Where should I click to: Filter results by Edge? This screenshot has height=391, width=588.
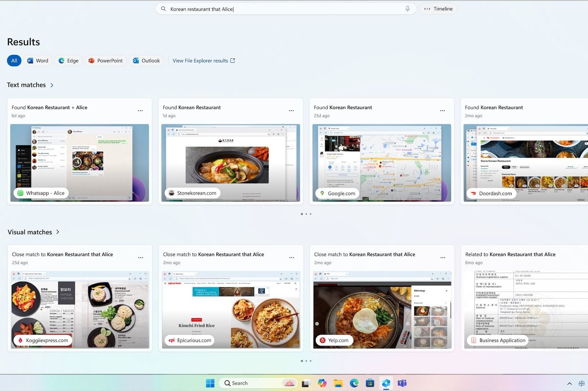[x=68, y=61]
